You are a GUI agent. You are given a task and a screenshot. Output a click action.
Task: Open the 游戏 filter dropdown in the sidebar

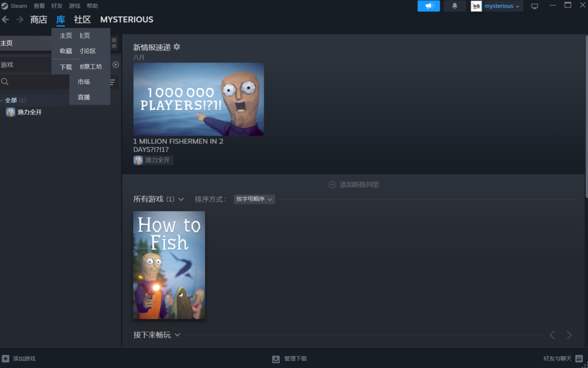[26, 64]
